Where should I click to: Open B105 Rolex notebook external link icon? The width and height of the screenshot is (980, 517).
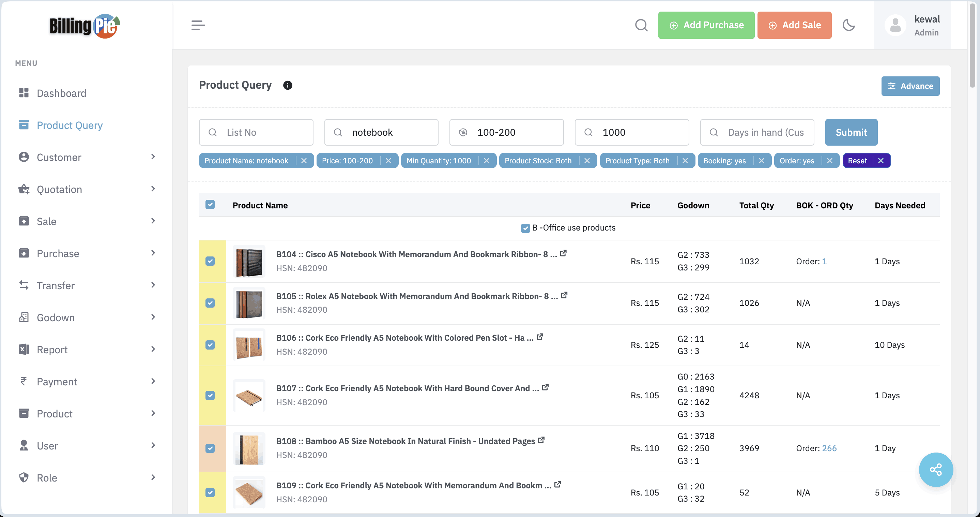click(564, 295)
